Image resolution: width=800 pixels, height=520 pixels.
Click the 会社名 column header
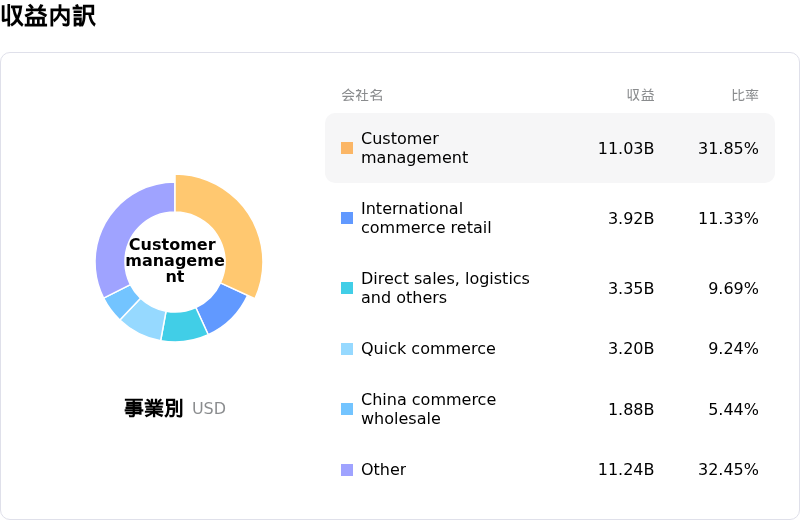(362, 95)
